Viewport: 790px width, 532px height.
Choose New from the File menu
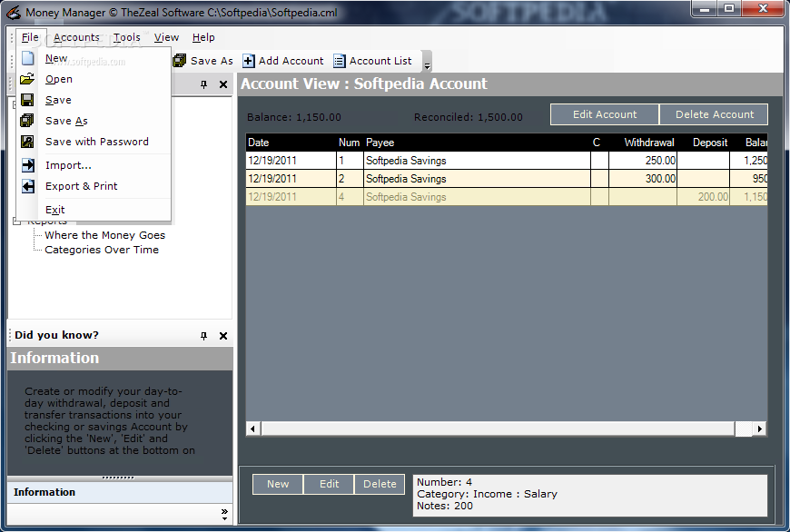click(94, 58)
